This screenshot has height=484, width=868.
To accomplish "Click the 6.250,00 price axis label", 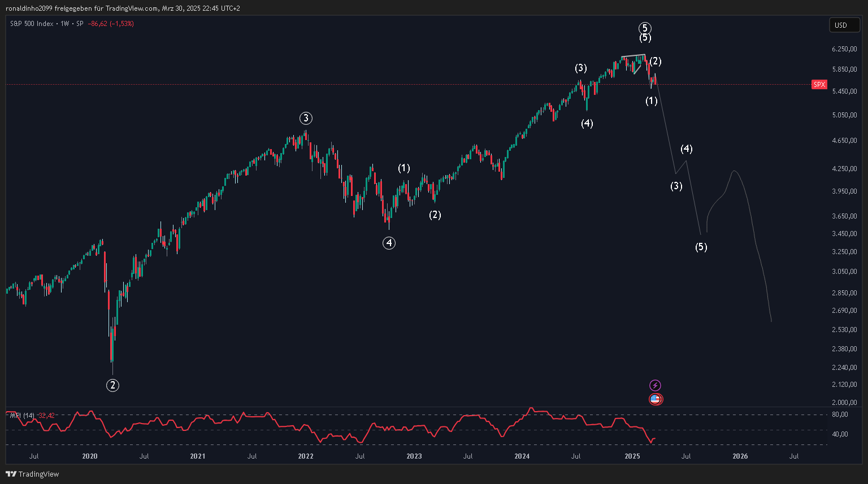I will (x=844, y=49).
